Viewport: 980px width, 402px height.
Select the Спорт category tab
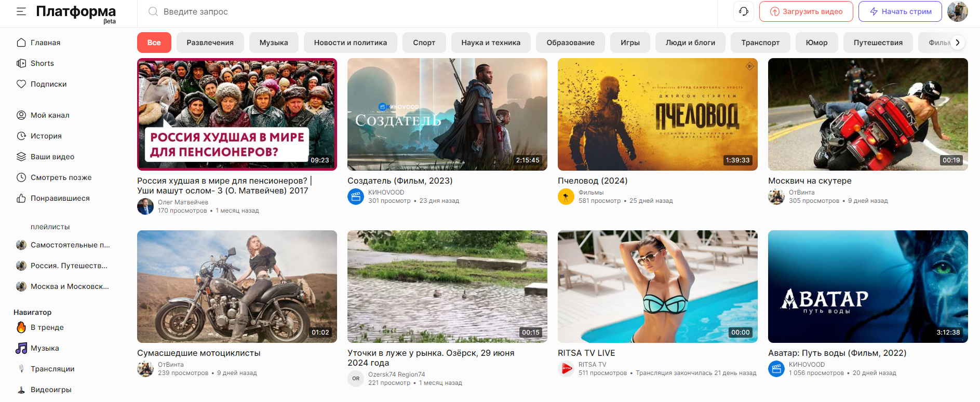coord(424,43)
